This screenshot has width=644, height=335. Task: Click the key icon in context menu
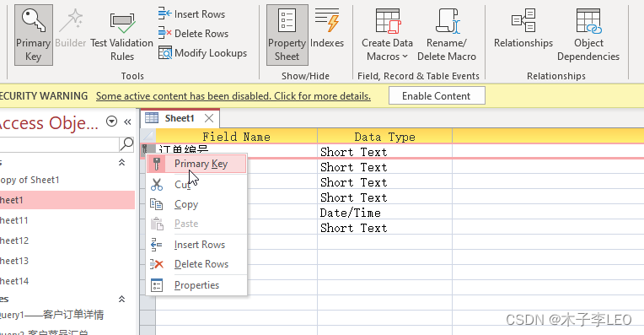point(157,164)
